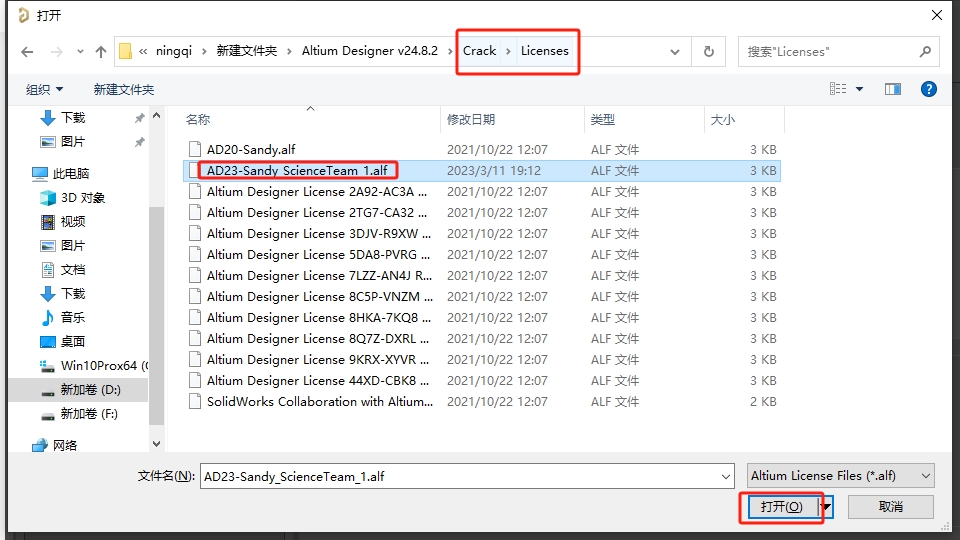The image size is (960, 540).
Task: Click Altium Designer v24.8.2 breadcrumb
Action: (x=370, y=51)
